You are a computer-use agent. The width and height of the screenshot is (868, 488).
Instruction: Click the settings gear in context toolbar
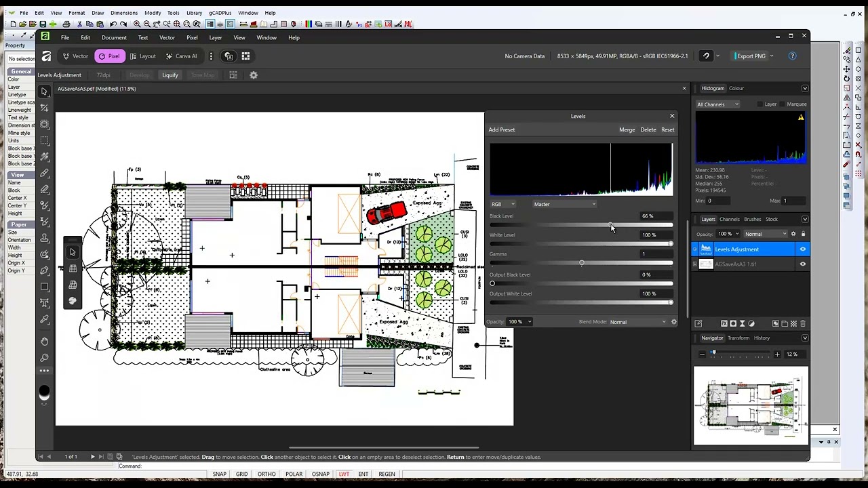[x=254, y=75]
